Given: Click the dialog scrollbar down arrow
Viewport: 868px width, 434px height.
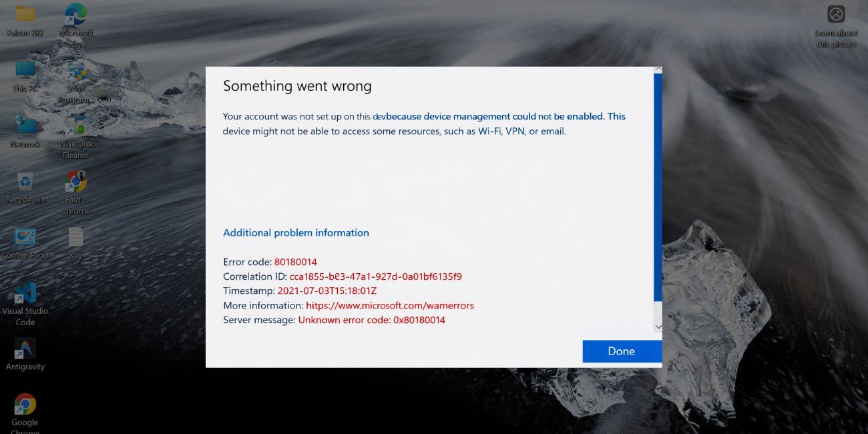Looking at the screenshot, I should pos(658,327).
